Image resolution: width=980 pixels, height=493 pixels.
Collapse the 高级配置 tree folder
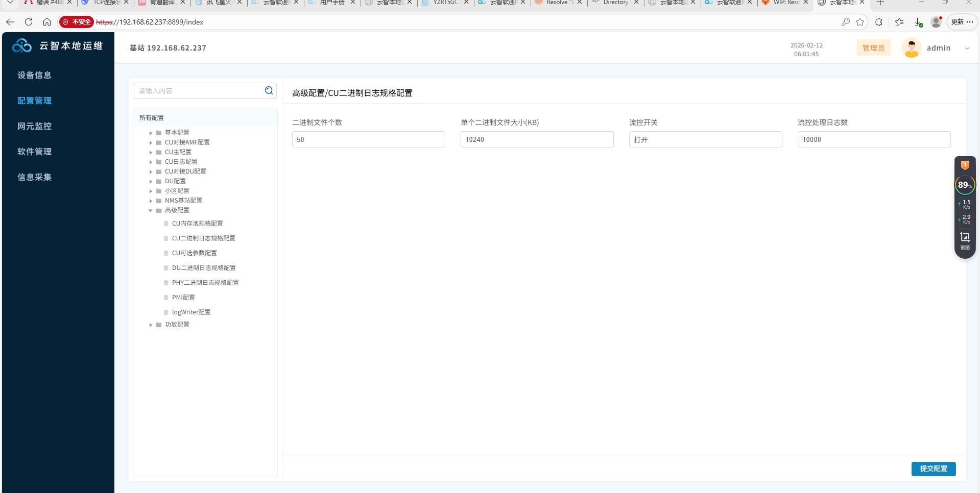(x=151, y=210)
